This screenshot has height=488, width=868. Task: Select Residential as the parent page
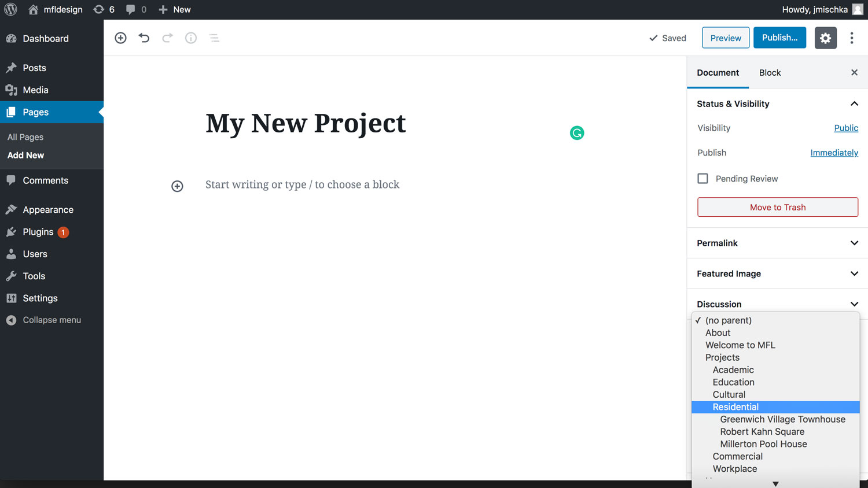click(x=735, y=406)
